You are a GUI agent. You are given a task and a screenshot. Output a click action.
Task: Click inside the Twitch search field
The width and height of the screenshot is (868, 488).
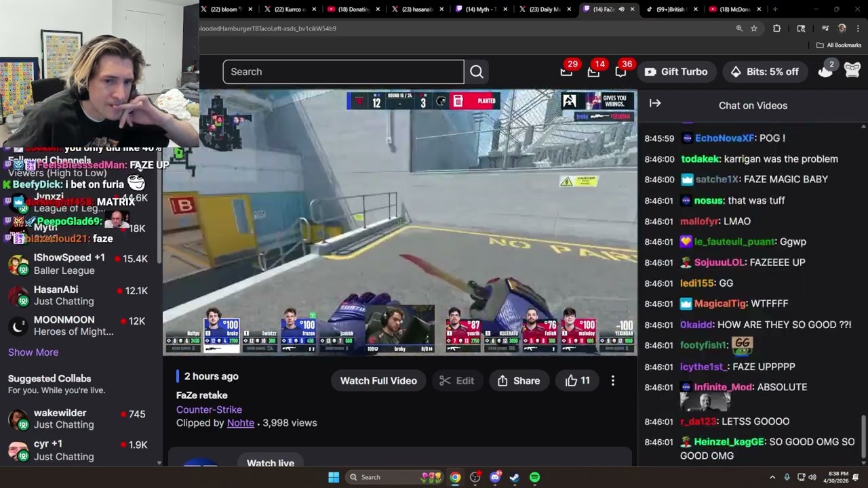tap(343, 72)
